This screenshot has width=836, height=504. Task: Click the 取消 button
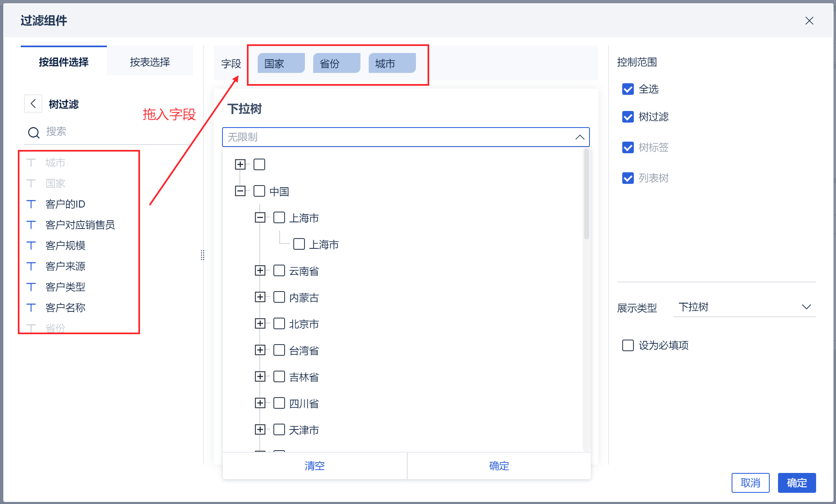[750, 482]
